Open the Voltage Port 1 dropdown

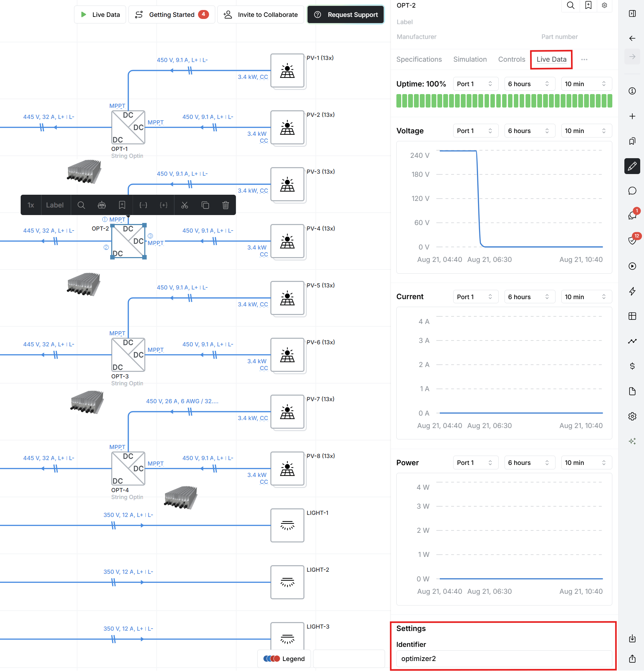pyautogui.click(x=476, y=131)
